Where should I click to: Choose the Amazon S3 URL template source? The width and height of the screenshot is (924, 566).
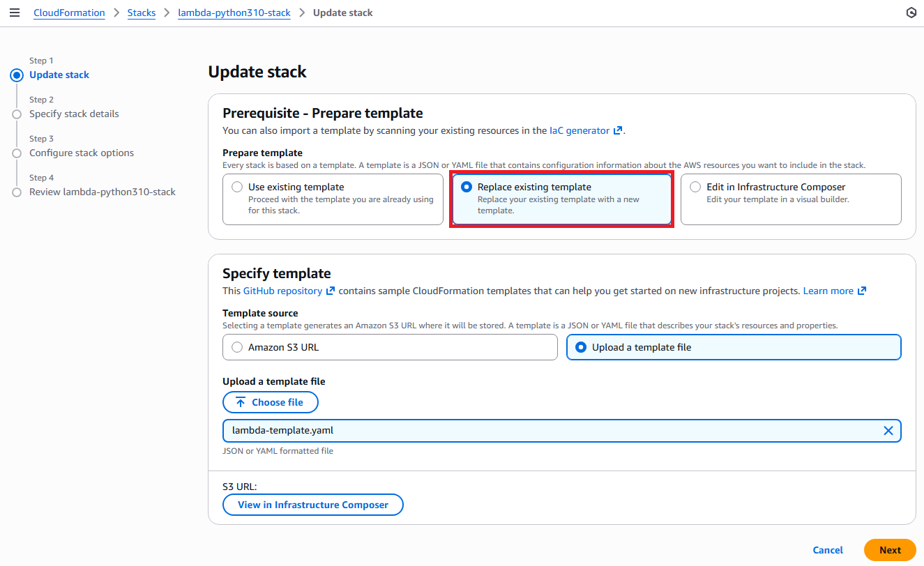click(237, 347)
